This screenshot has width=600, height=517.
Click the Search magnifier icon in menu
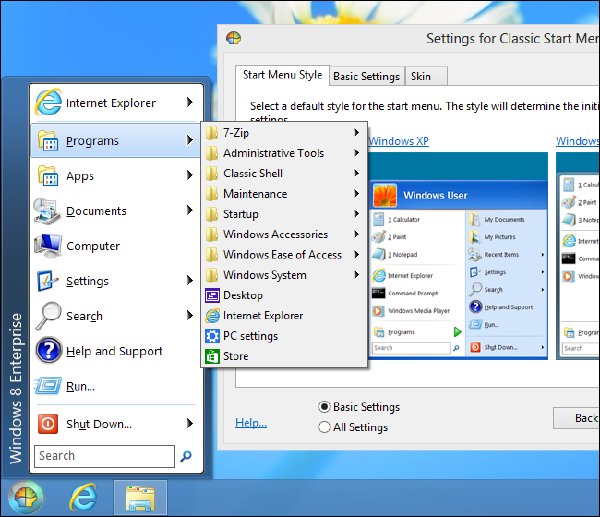[x=49, y=316]
